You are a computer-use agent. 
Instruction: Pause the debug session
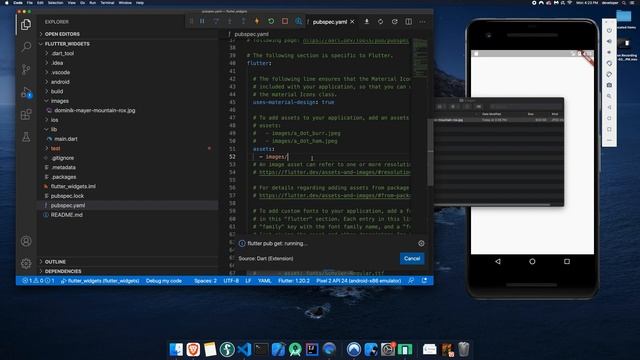pyautogui.click(x=202, y=21)
